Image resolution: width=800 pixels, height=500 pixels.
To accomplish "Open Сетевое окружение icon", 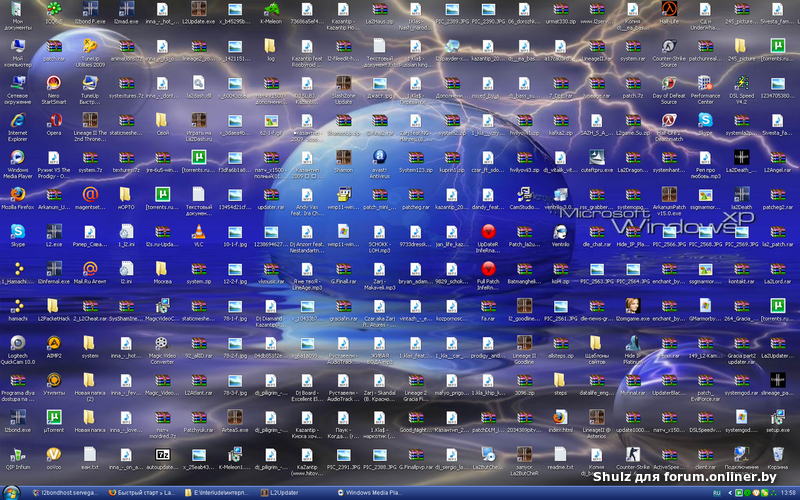I will point(18,83).
